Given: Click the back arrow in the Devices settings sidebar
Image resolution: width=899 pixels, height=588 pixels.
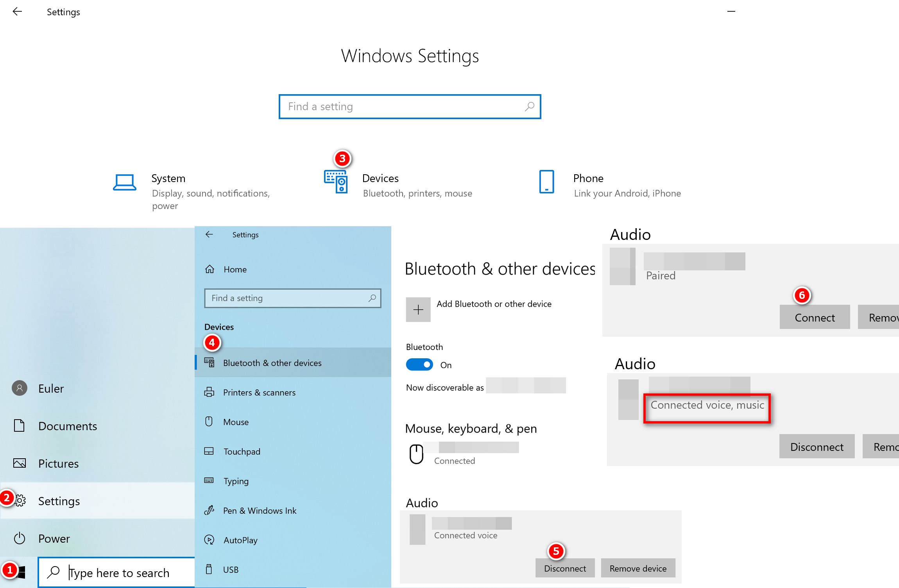Looking at the screenshot, I should pos(209,234).
